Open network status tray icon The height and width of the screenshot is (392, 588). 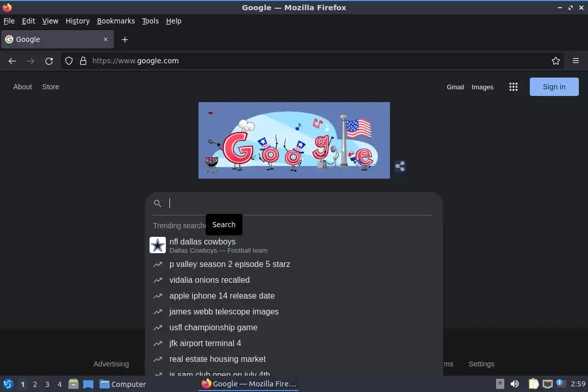coord(548,384)
